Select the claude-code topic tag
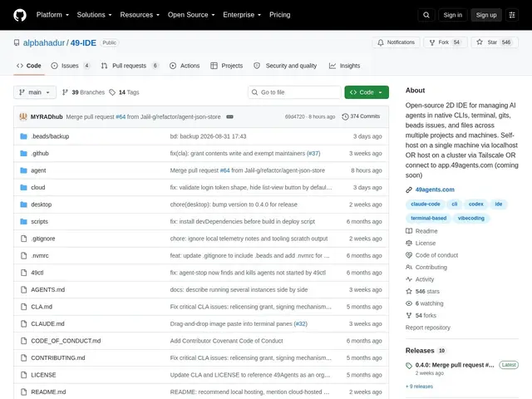 pyautogui.click(x=425, y=204)
